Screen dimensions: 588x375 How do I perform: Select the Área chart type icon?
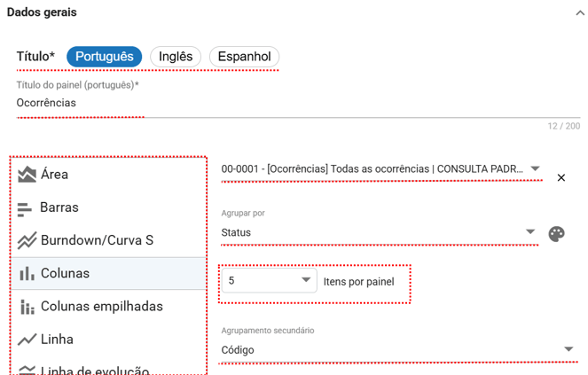[x=27, y=175]
